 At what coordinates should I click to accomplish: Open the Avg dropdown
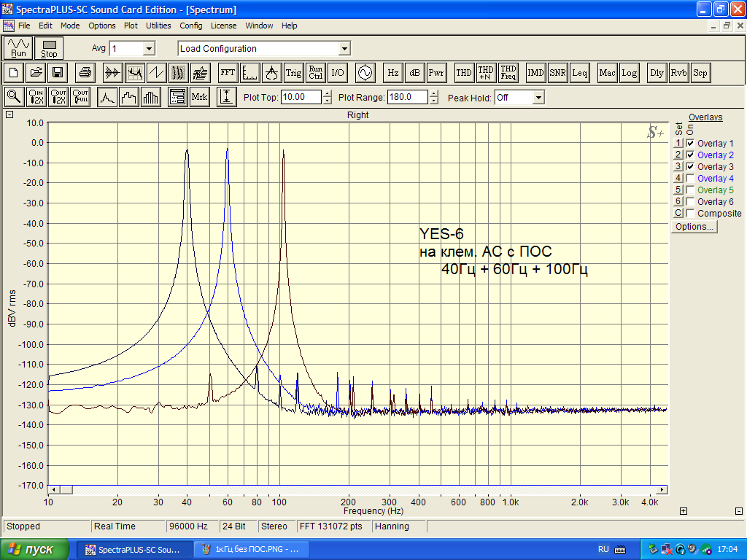click(149, 49)
